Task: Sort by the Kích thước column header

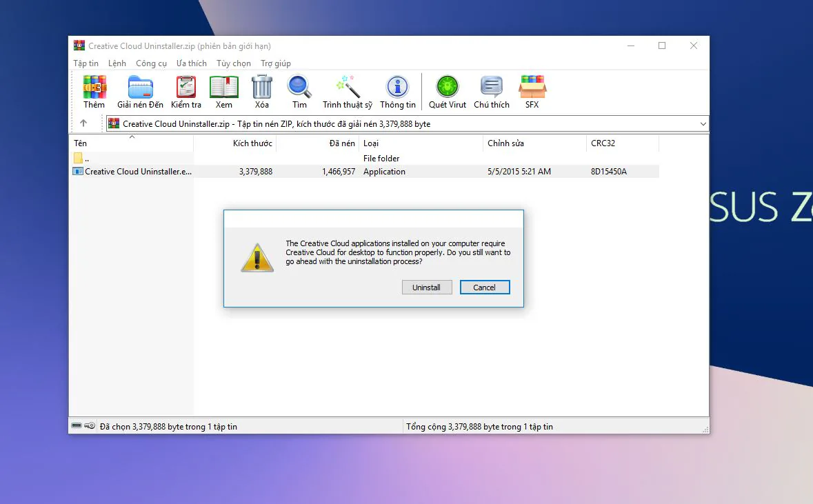Action: point(235,143)
